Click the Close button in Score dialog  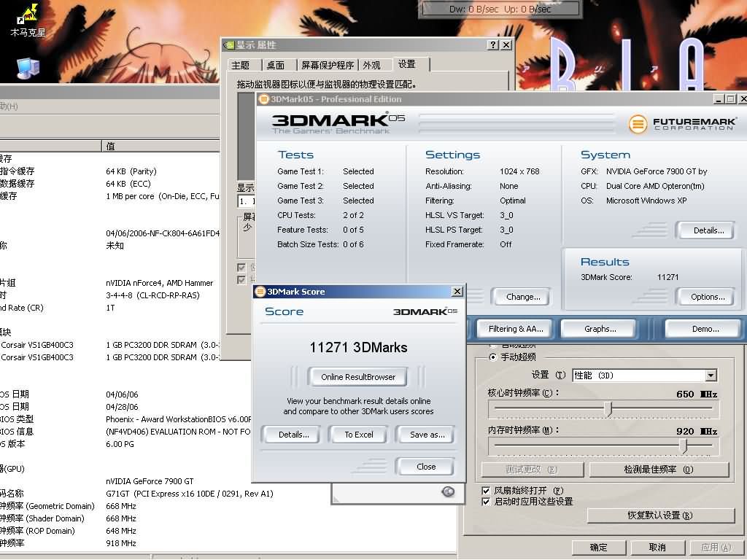point(426,467)
